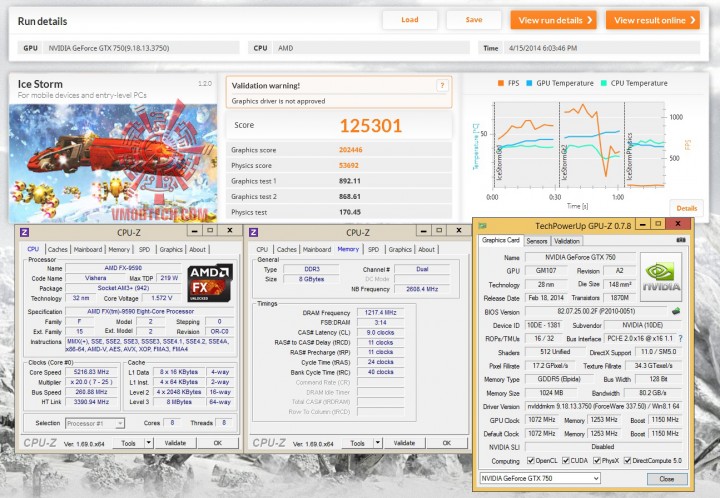Click the validation warning question mark icon
The width and height of the screenshot is (720, 498).
click(442, 85)
